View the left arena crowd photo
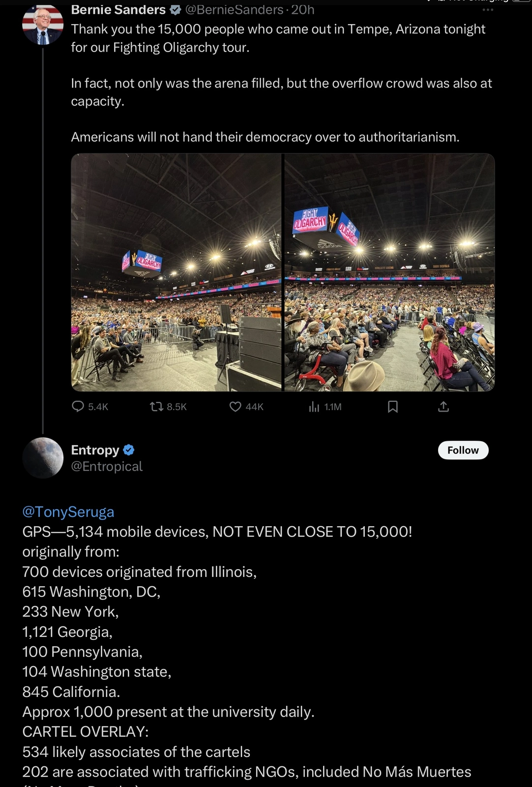Screen dimensions: 532x787 [x=176, y=272]
